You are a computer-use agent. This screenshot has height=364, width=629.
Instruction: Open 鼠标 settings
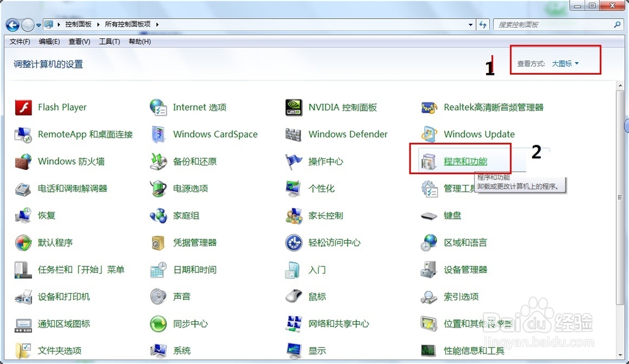(318, 296)
